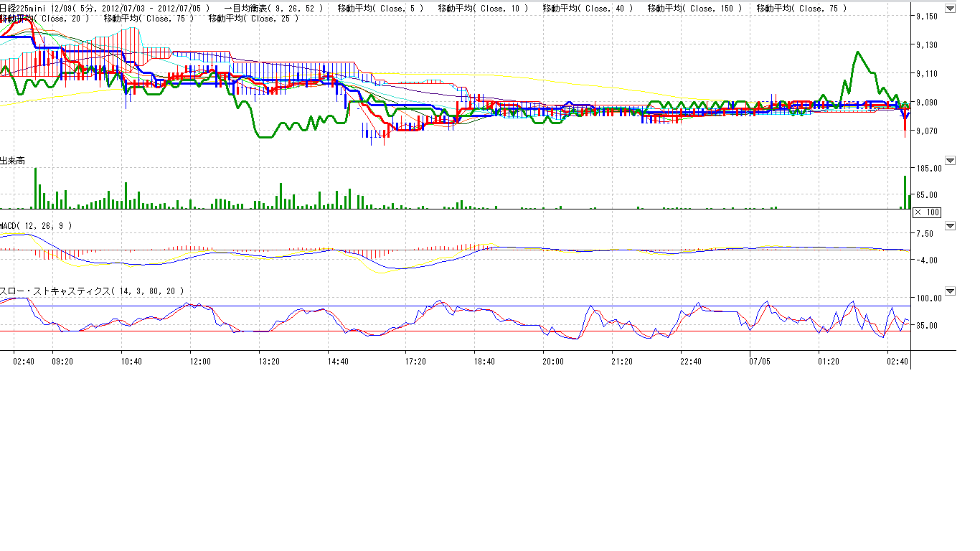Click the ×100 volume multiplier box
The width and height of the screenshot is (980, 551).
coord(926,212)
